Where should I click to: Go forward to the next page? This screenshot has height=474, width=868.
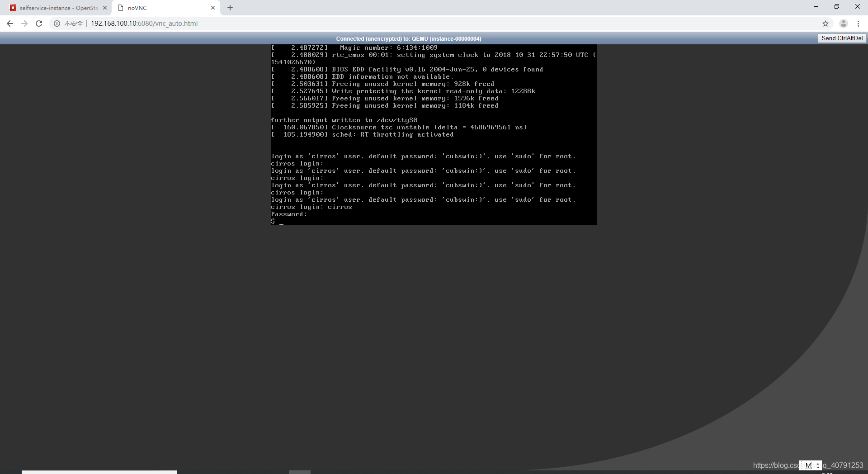pyautogui.click(x=24, y=24)
